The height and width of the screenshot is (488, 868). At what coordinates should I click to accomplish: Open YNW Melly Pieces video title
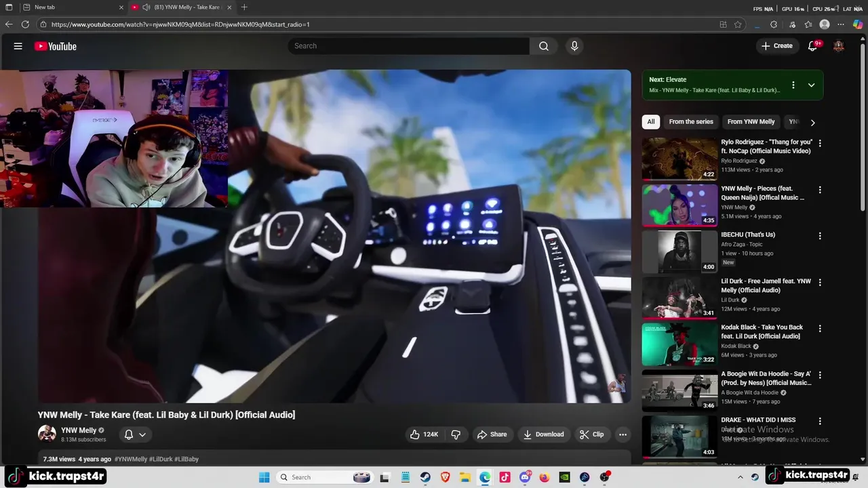click(763, 193)
